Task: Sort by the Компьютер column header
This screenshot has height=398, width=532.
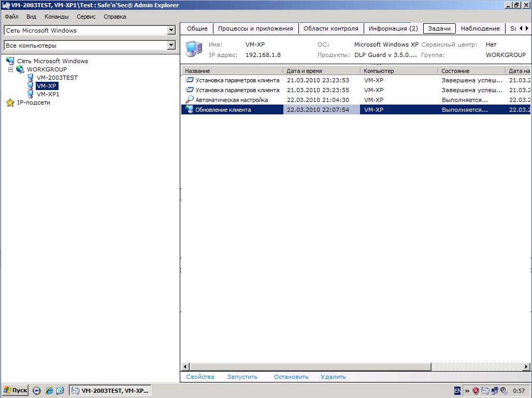Action: (399, 71)
